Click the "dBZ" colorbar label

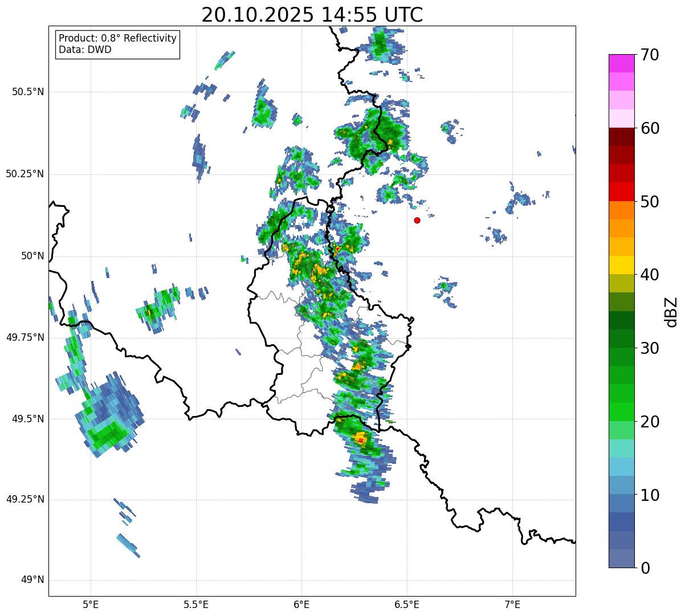(671, 311)
